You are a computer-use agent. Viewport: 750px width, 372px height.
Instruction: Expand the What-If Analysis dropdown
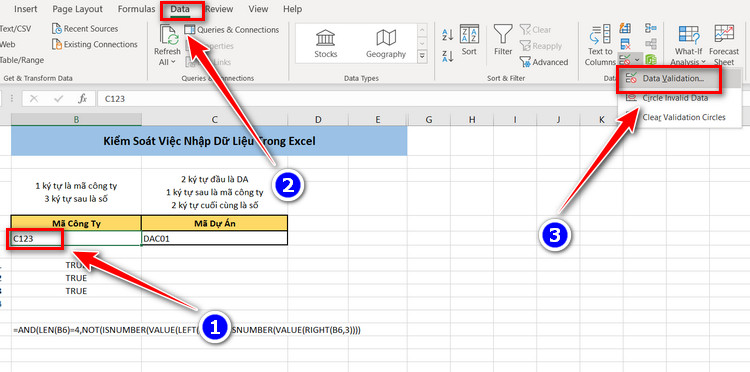tap(703, 62)
